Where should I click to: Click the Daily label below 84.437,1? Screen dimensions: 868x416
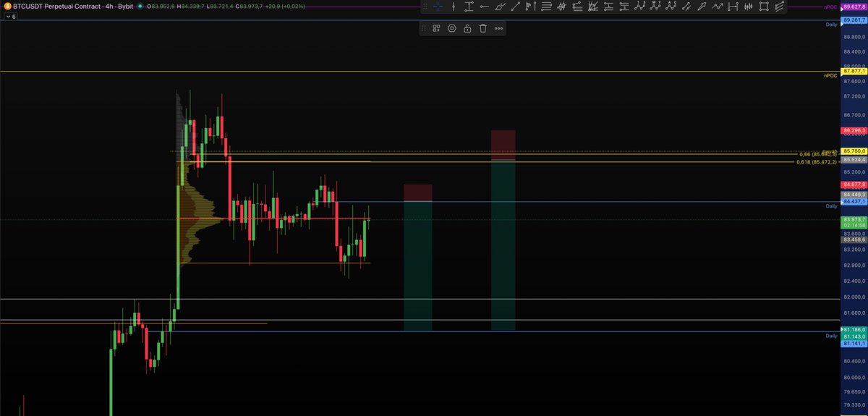click(831, 206)
